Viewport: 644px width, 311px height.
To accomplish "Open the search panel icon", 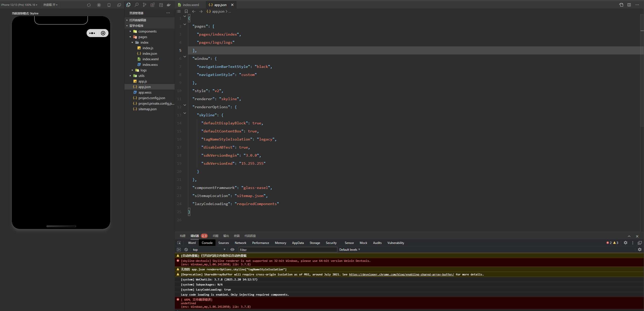I will click(x=137, y=5).
